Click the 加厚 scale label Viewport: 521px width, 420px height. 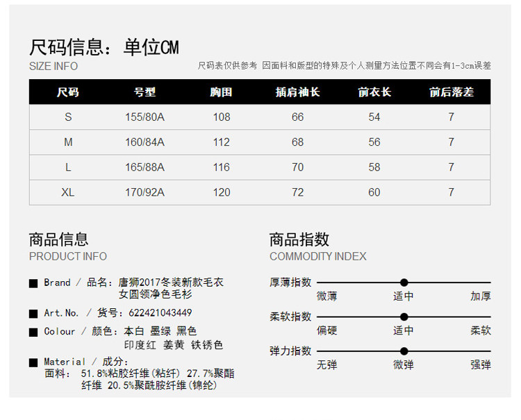pos(481,296)
